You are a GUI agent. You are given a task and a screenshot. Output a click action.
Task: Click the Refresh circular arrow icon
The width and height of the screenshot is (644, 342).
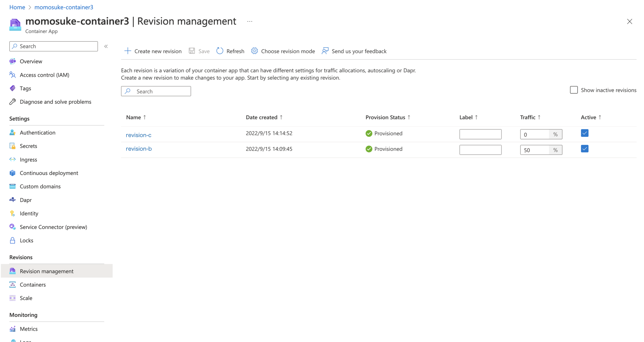[x=220, y=51]
